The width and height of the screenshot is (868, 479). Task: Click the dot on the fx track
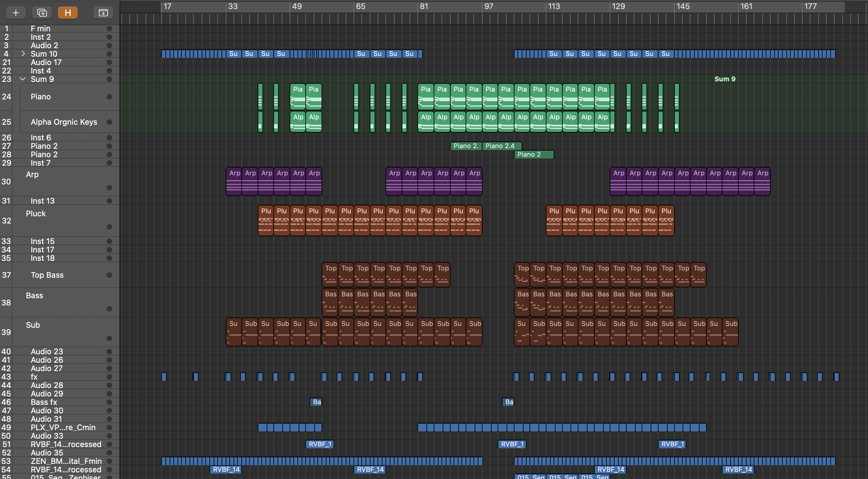click(x=109, y=377)
